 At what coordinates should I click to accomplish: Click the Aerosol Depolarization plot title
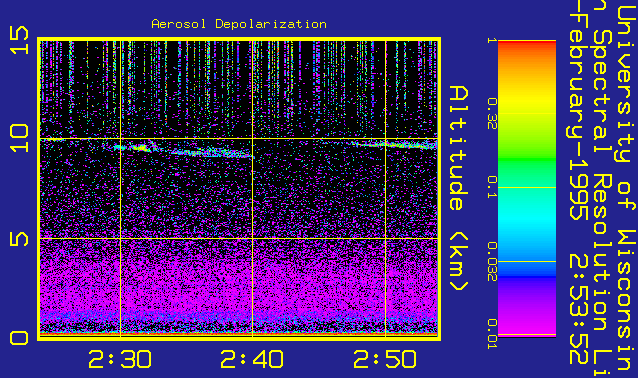(239, 24)
